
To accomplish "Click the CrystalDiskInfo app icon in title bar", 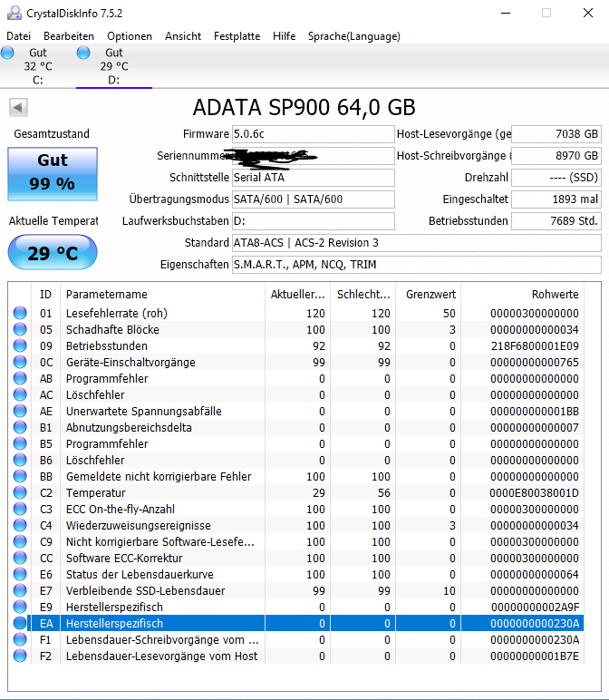I will pos(14,13).
